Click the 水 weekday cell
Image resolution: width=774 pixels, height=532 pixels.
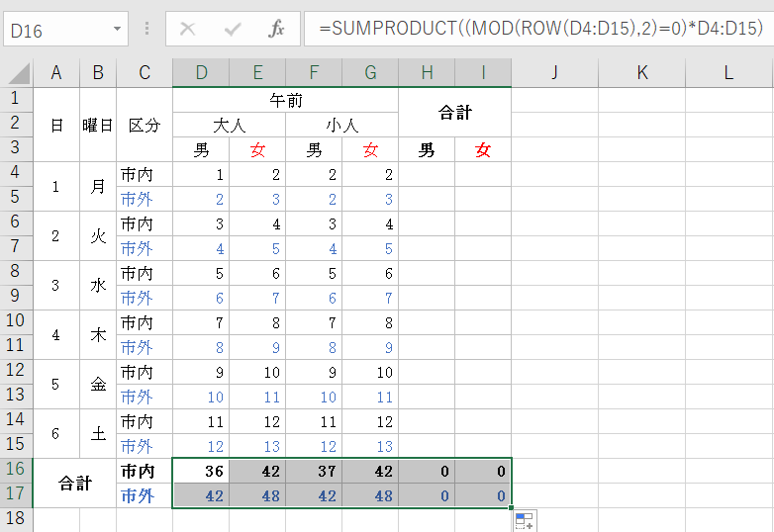(98, 285)
